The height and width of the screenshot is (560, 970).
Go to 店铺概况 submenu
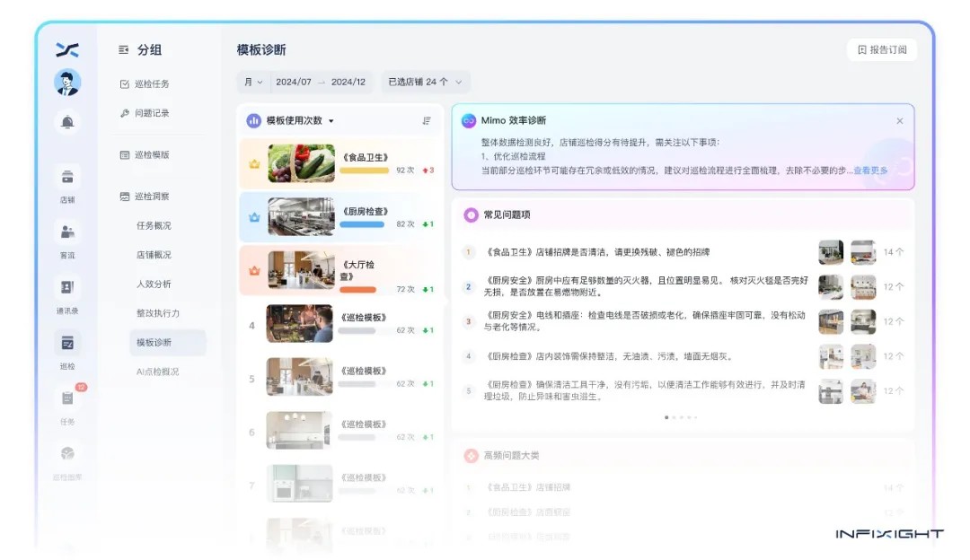tap(154, 255)
